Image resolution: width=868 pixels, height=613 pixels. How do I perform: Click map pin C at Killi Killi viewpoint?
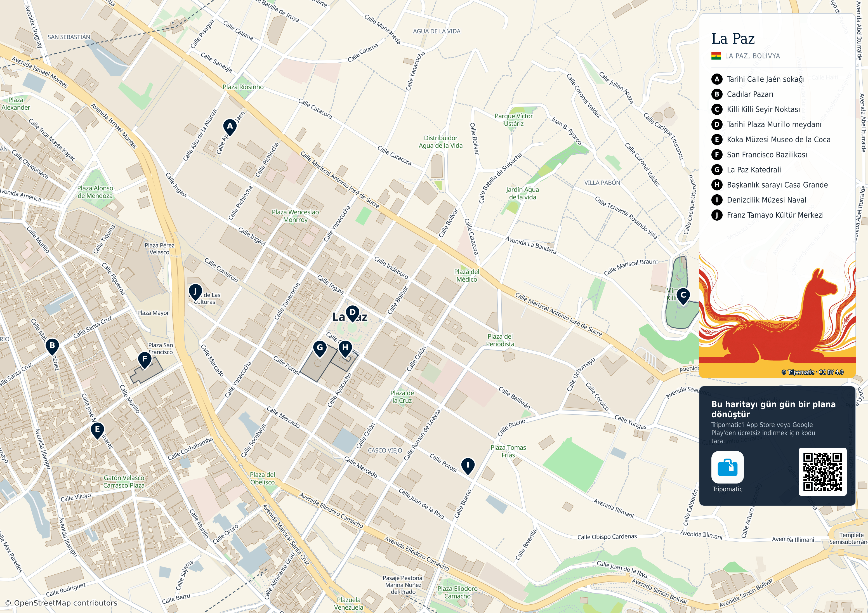(x=683, y=296)
